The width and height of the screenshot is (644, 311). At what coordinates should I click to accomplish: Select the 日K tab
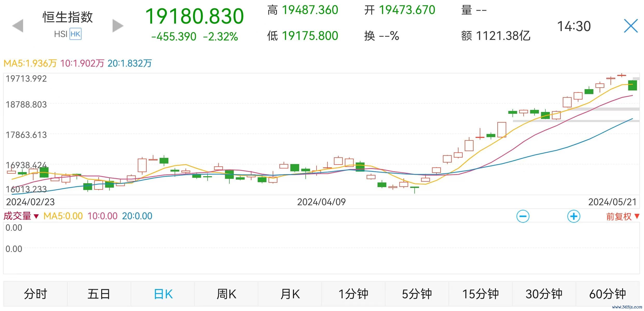click(x=163, y=294)
